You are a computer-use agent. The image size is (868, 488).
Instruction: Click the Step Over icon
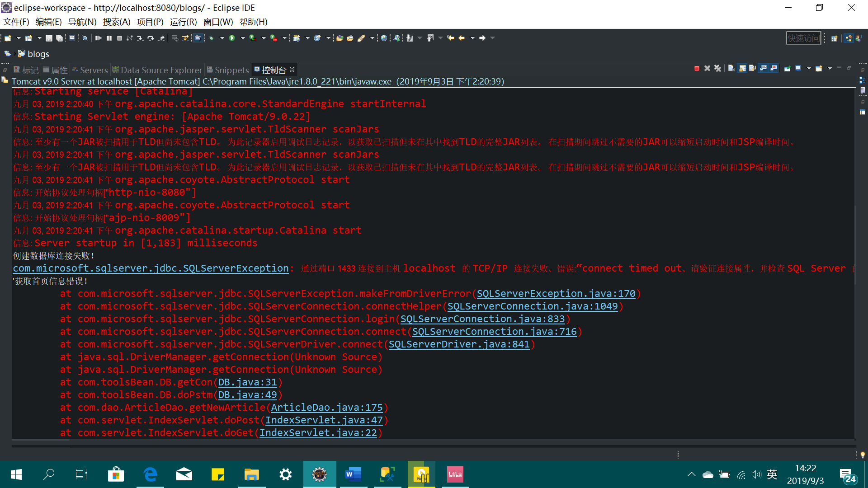(x=151, y=38)
